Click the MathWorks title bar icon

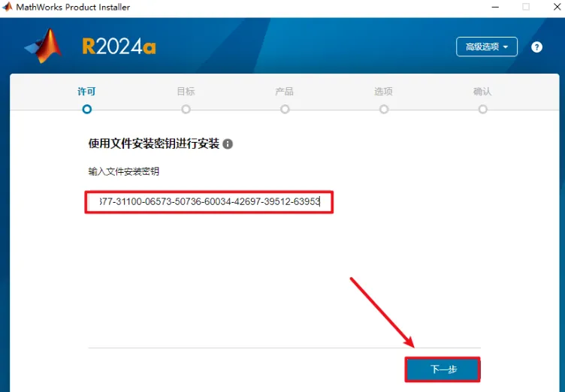[x=8, y=7]
